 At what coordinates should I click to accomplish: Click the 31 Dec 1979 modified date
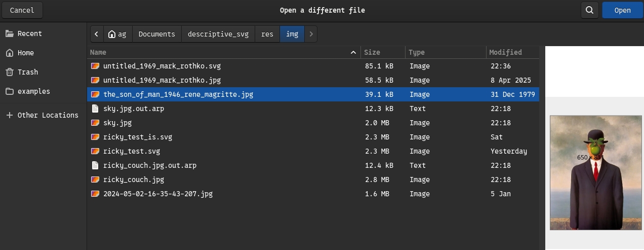(x=512, y=94)
